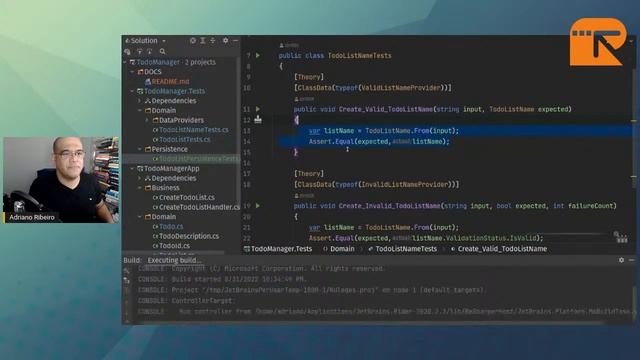Expand Dependencies under TodoManager.Tests

point(140,101)
